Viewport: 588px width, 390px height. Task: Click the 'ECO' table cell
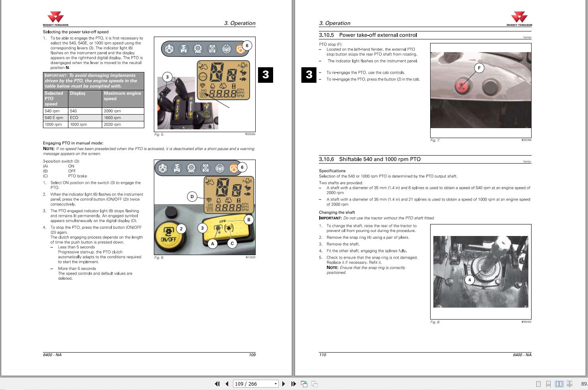pyautogui.click(x=85, y=118)
